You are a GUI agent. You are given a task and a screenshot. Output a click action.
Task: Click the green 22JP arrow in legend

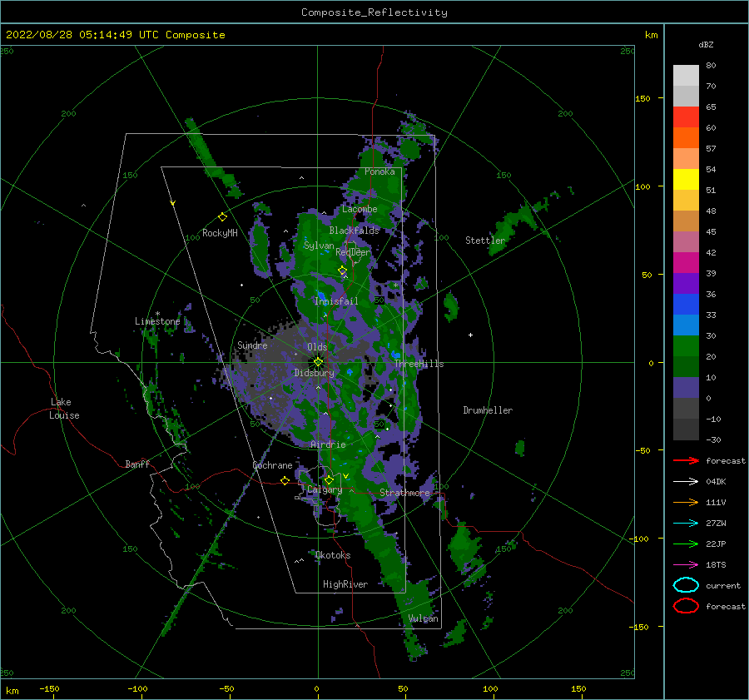[686, 544]
